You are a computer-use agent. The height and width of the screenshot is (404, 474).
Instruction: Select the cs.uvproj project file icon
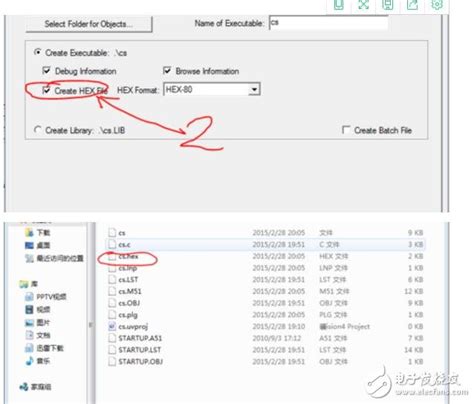click(x=112, y=326)
